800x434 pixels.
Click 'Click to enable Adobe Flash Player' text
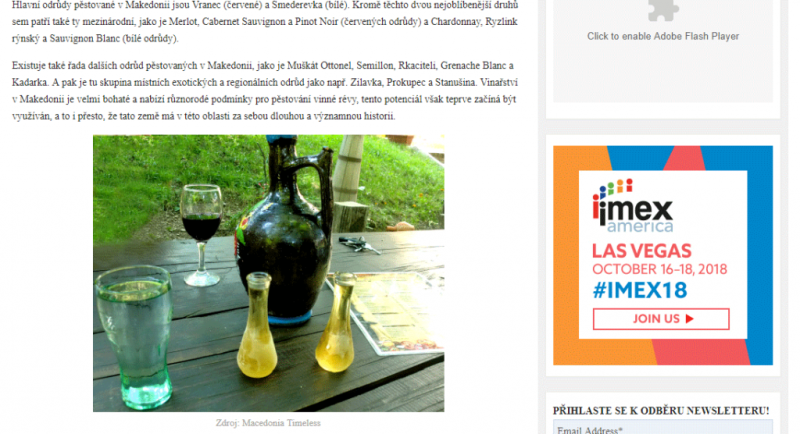pos(663,36)
